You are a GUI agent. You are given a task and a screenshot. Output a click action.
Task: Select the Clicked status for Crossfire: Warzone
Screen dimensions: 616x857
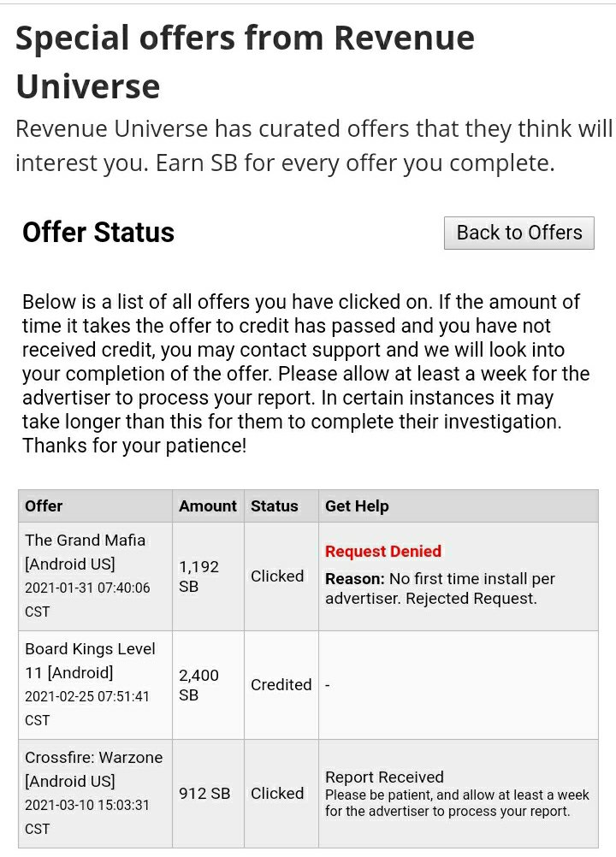[x=277, y=794]
